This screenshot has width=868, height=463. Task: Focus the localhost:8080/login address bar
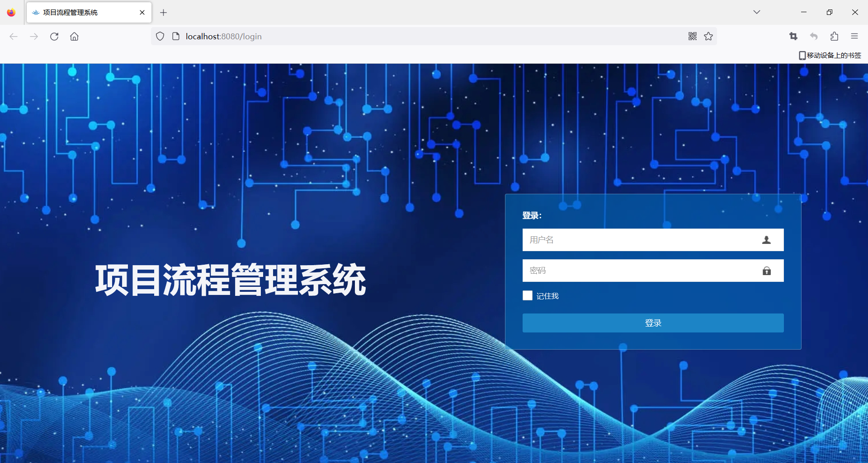click(434, 36)
